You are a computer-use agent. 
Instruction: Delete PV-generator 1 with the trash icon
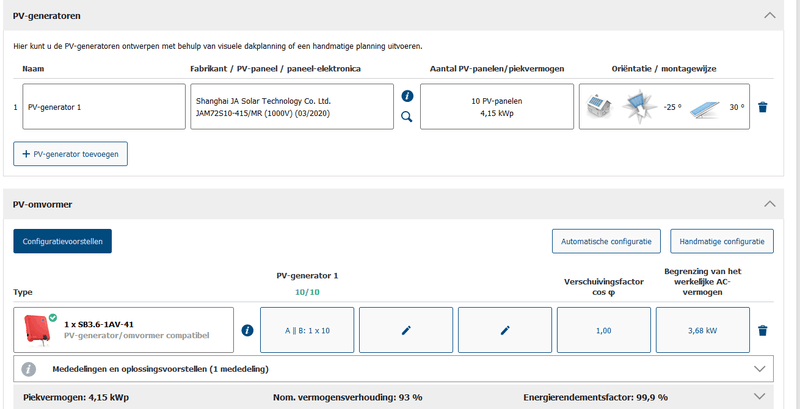[x=762, y=107]
